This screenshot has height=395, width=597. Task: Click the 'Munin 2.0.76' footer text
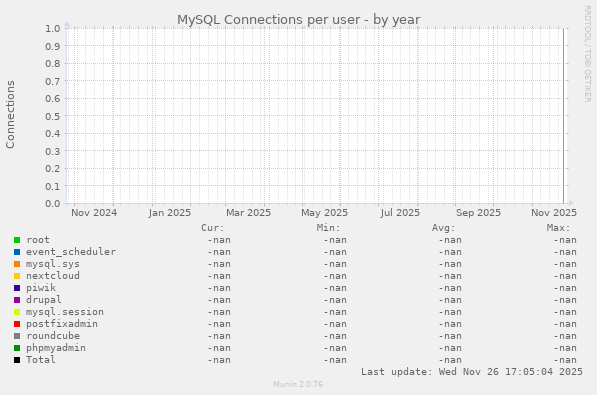(298, 384)
